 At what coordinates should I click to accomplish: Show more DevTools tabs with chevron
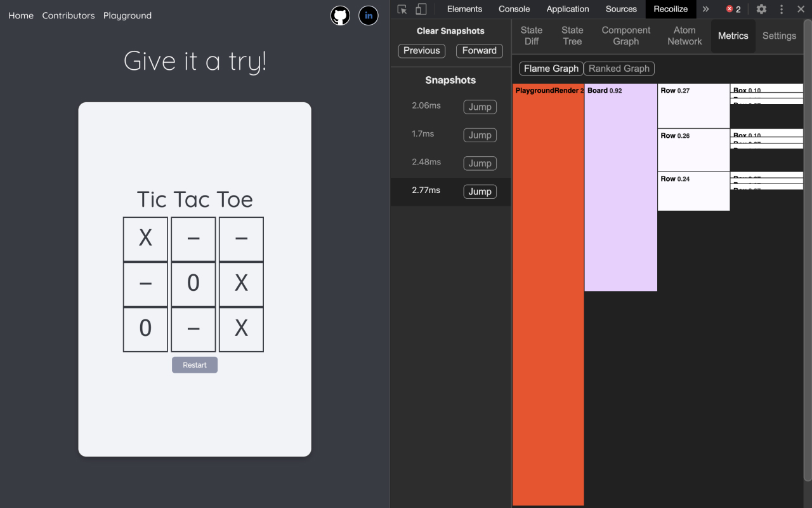705,9
